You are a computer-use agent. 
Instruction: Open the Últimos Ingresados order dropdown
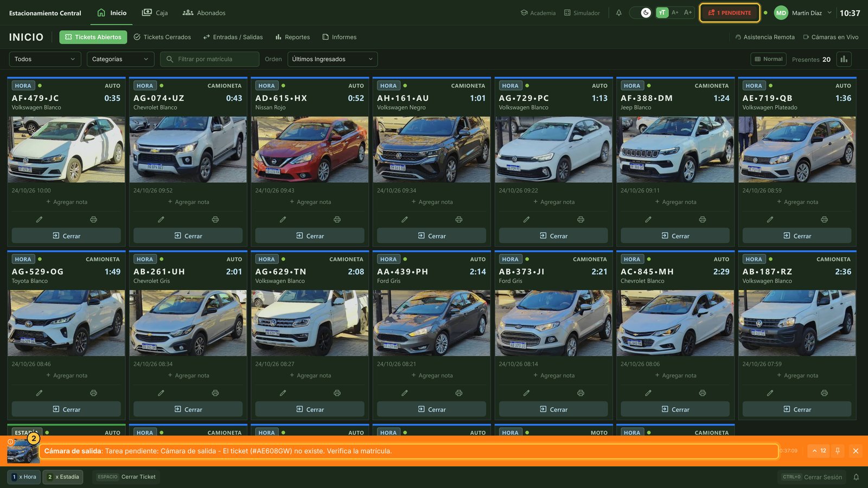[333, 59]
